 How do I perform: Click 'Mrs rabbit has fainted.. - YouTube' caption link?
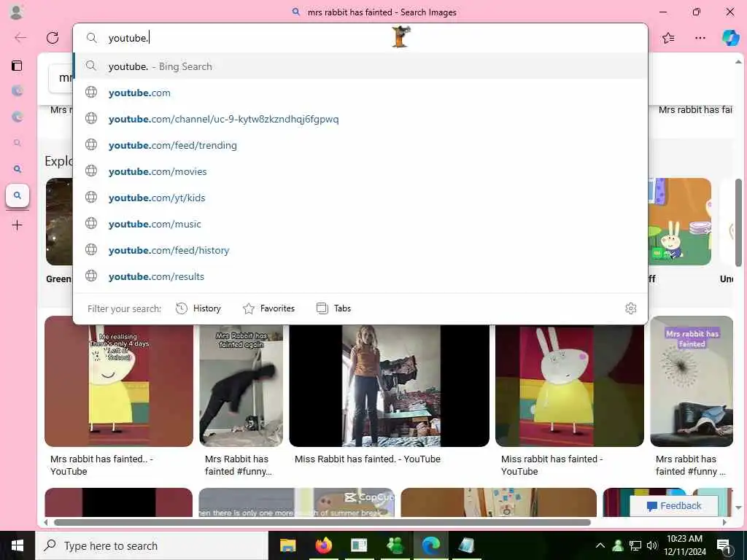101,465
